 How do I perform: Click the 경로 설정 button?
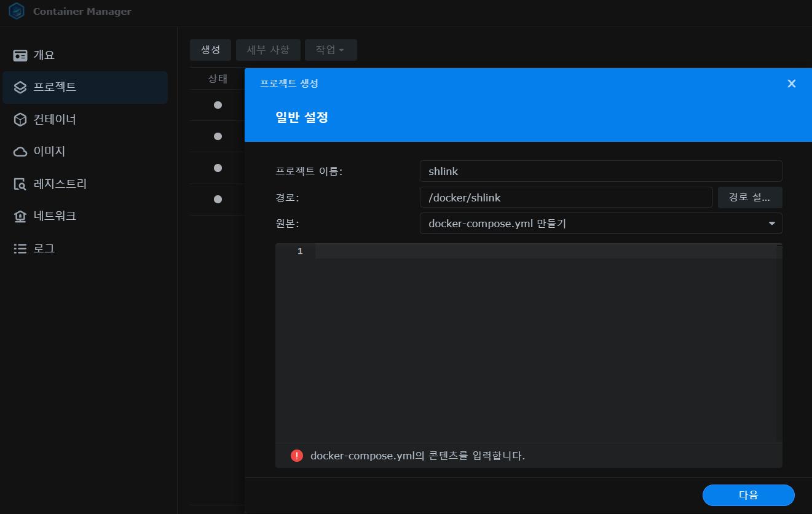click(x=749, y=198)
